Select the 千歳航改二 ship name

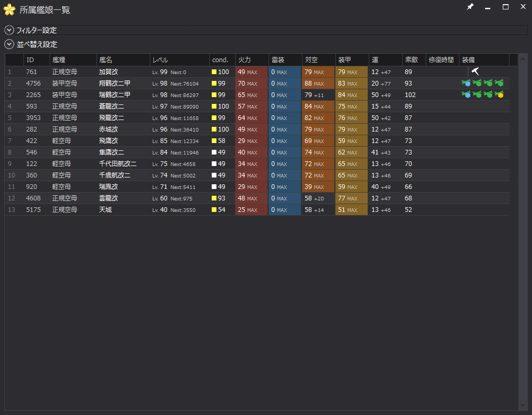click(x=114, y=175)
